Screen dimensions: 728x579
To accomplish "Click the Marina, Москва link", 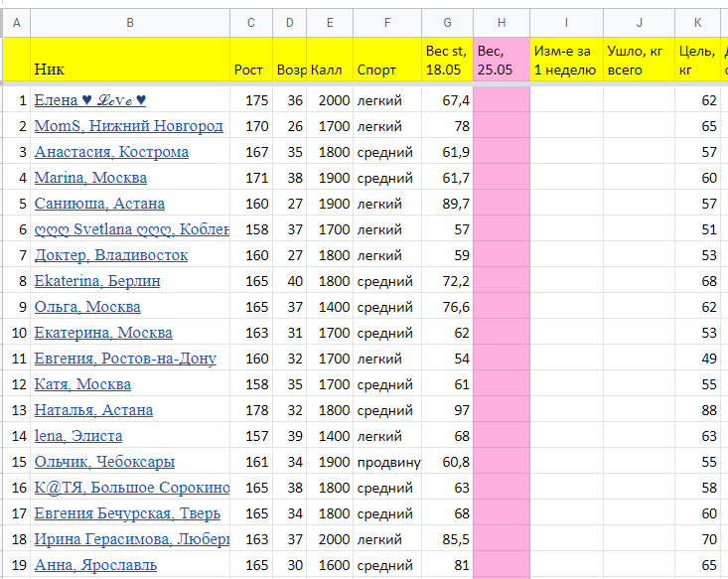I will point(90,178).
